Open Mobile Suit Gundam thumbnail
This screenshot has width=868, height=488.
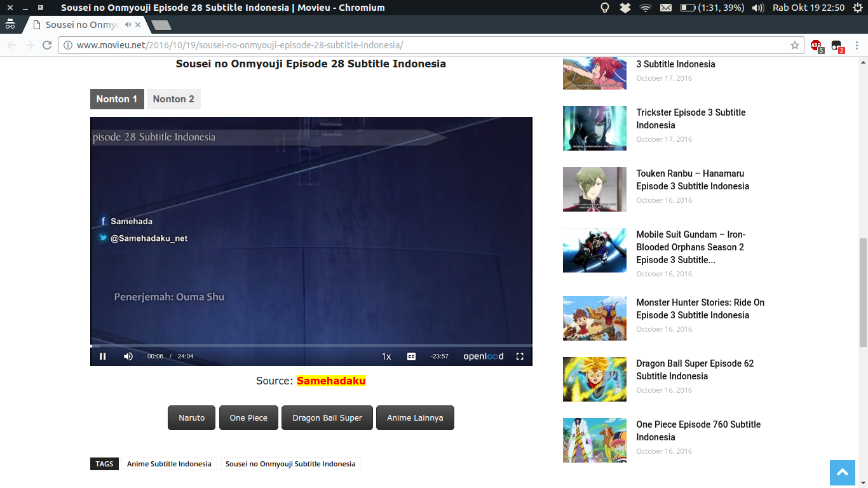595,250
